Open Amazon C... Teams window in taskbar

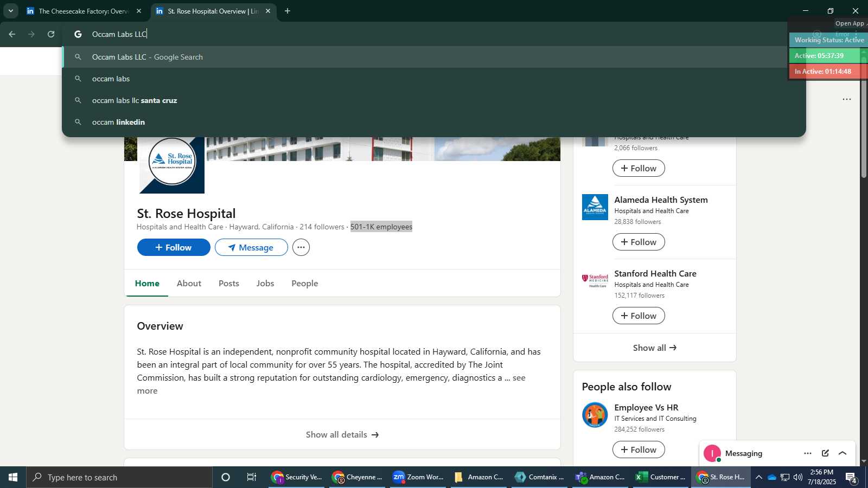pyautogui.click(x=601, y=477)
